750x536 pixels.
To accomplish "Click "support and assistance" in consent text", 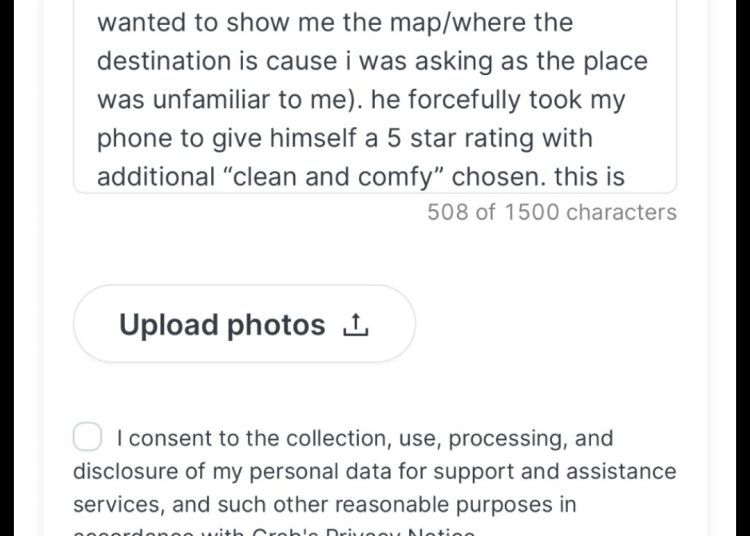I will point(563,471).
